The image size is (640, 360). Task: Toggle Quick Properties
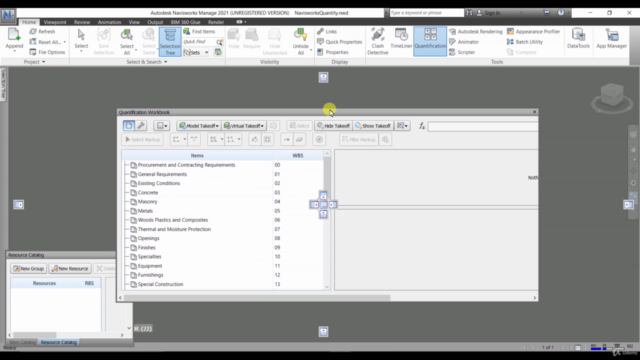[340, 42]
